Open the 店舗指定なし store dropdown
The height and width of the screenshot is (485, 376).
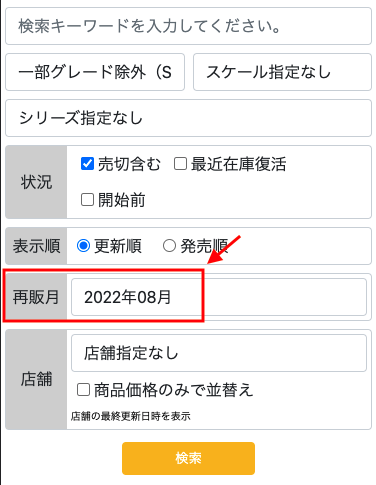click(219, 353)
